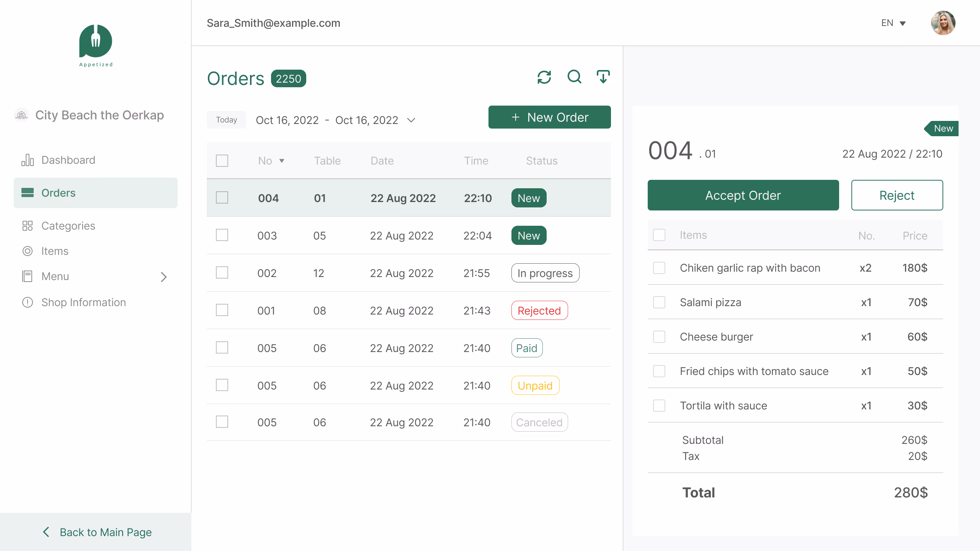
Task: Click the Dashboard bar chart icon
Action: [28, 160]
